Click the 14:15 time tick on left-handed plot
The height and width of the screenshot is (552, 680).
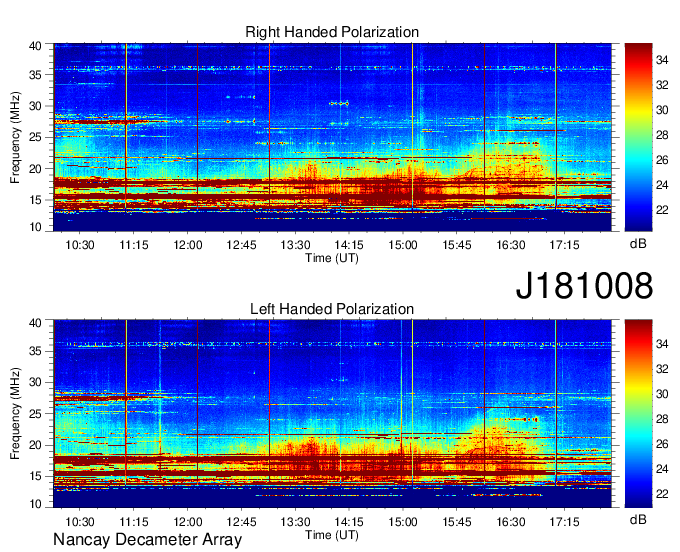tap(349, 522)
